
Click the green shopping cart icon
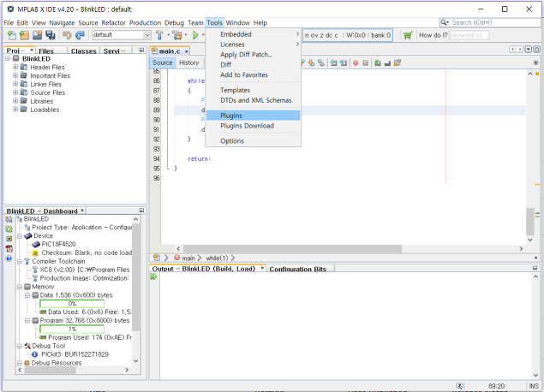(x=408, y=35)
